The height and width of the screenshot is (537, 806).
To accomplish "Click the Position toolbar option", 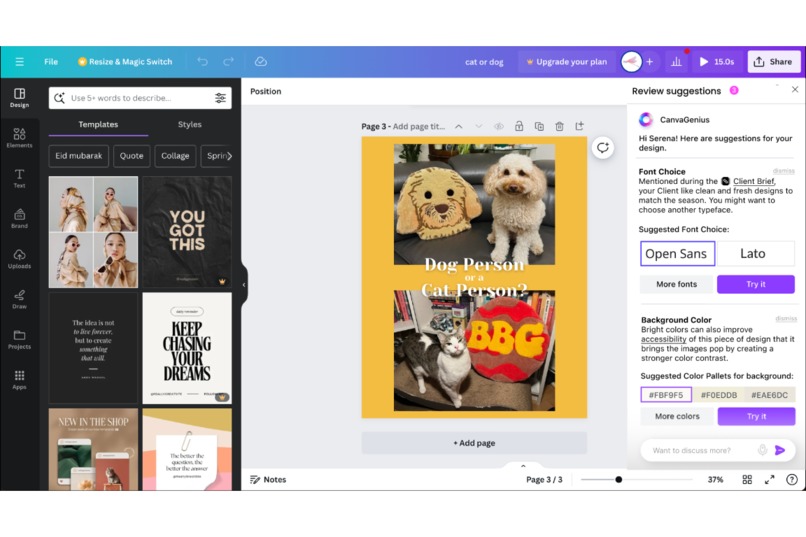I will click(x=266, y=91).
